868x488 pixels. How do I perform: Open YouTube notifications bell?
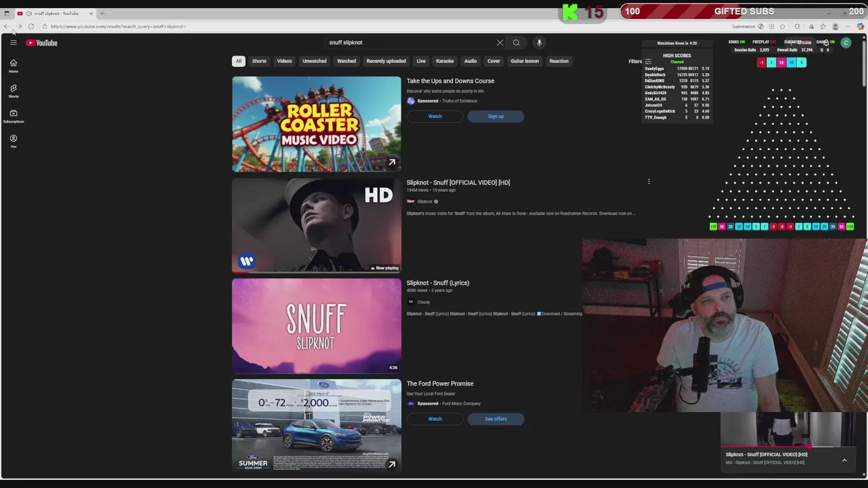(x=825, y=43)
